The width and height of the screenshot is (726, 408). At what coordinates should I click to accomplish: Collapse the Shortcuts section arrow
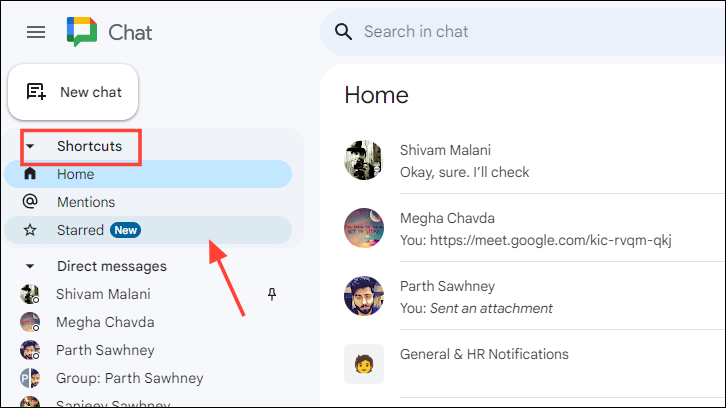click(30, 146)
